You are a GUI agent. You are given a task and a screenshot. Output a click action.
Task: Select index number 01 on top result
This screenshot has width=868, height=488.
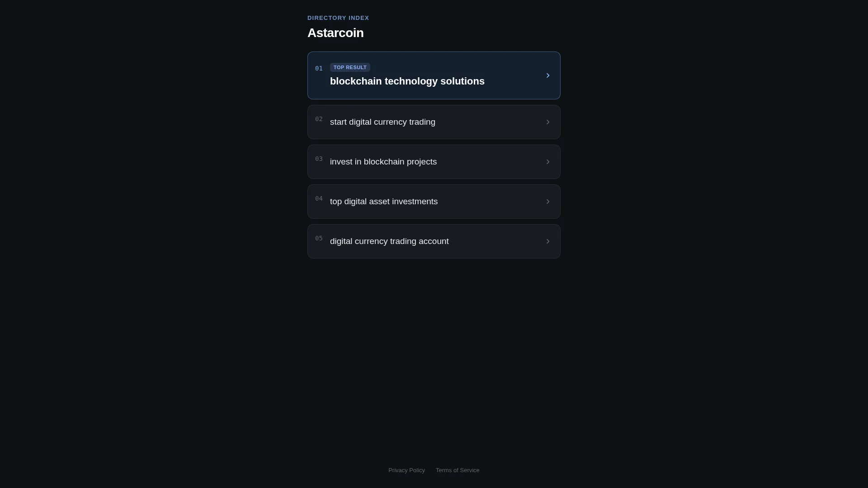tap(319, 69)
